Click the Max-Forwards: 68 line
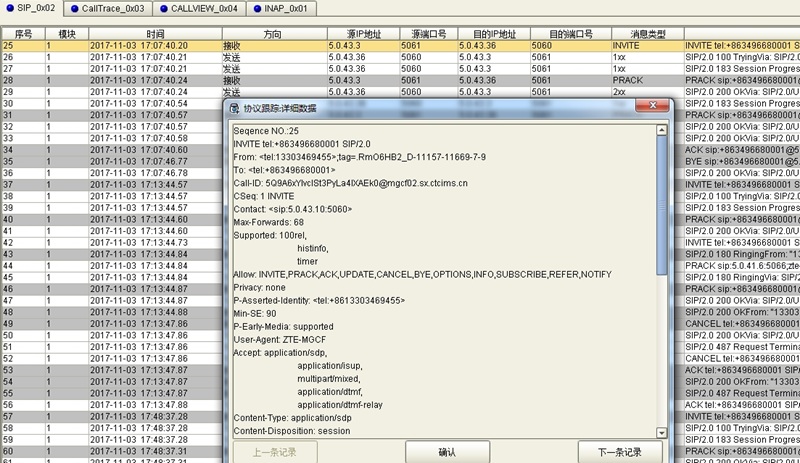 (268, 222)
